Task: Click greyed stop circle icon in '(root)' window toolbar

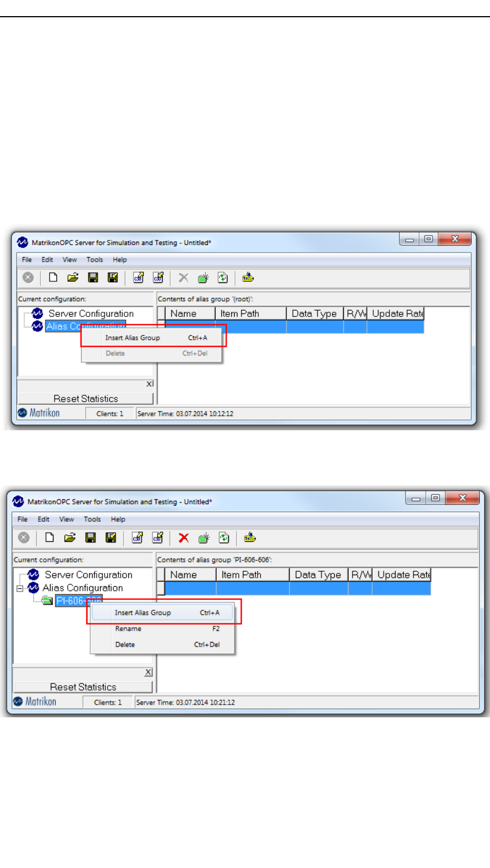Action: [x=28, y=278]
